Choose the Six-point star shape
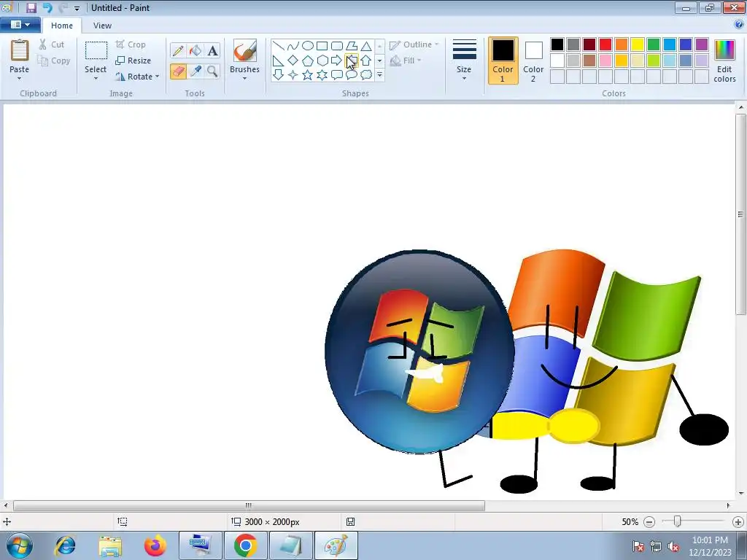 tap(322, 75)
